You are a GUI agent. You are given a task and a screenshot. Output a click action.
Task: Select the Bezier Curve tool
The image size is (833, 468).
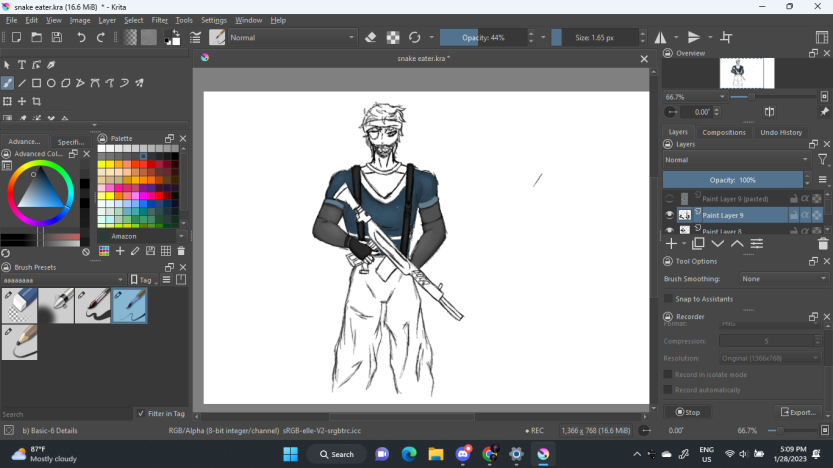tap(95, 83)
